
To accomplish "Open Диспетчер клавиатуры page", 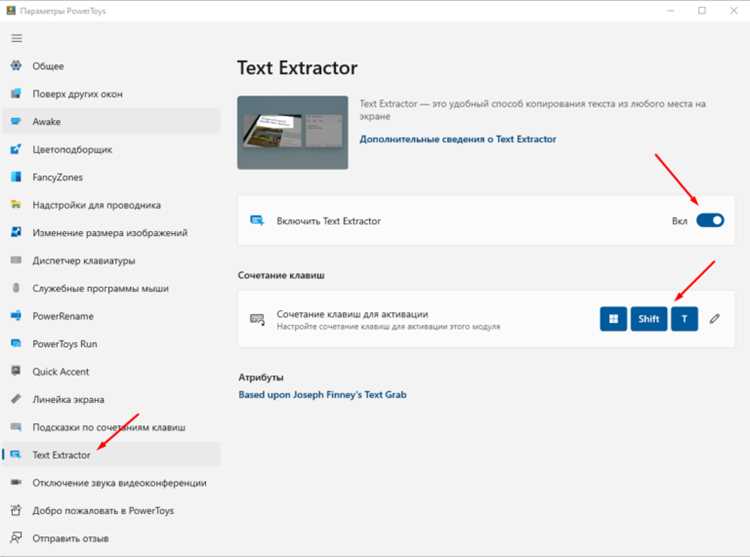I will click(x=111, y=261).
